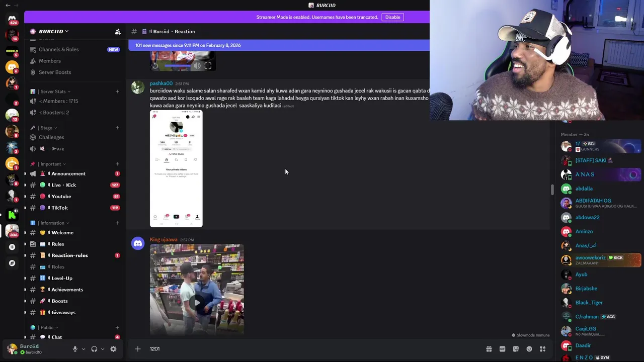Open the Achievements channel
The width and height of the screenshot is (644, 362).
pos(74,290)
